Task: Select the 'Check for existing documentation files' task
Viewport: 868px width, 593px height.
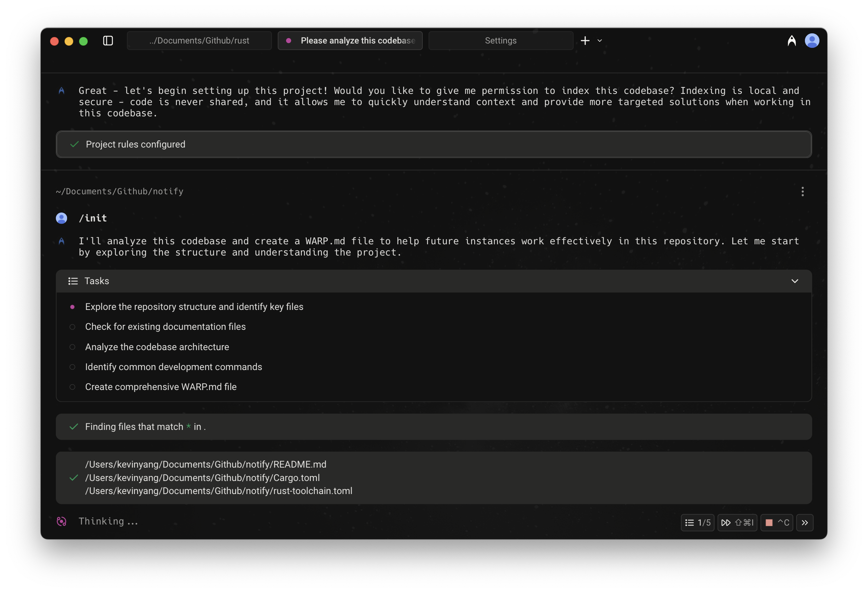Action: point(165,327)
